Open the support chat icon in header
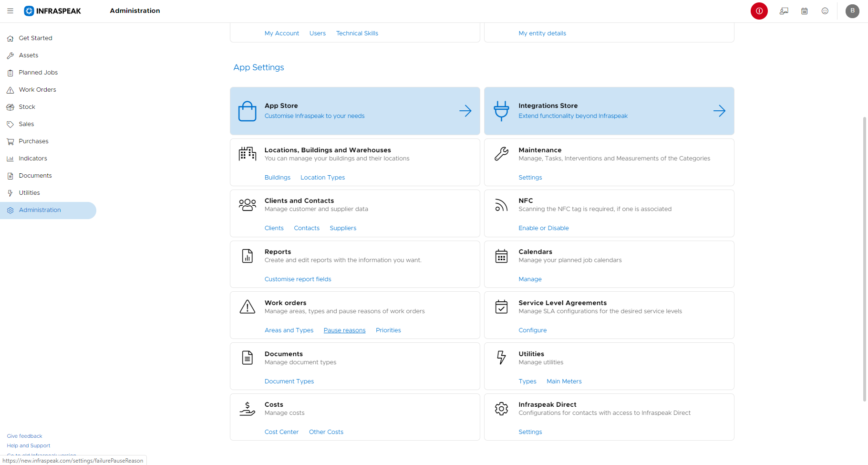The image size is (868, 465). coord(784,11)
